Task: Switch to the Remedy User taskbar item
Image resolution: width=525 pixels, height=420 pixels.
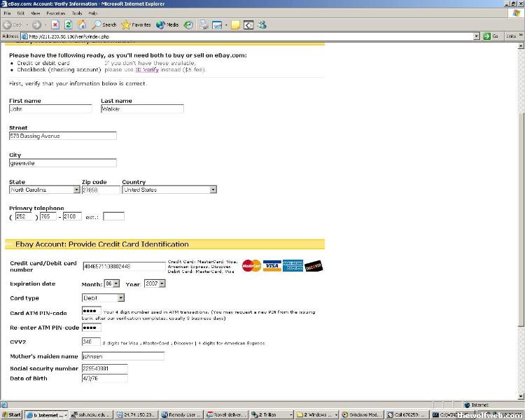Action: 181,415
